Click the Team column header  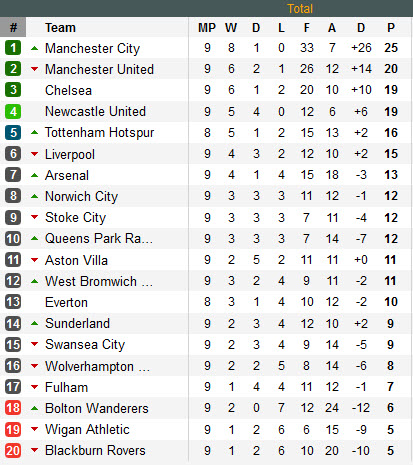pyautogui.click(x=60, y=28)
